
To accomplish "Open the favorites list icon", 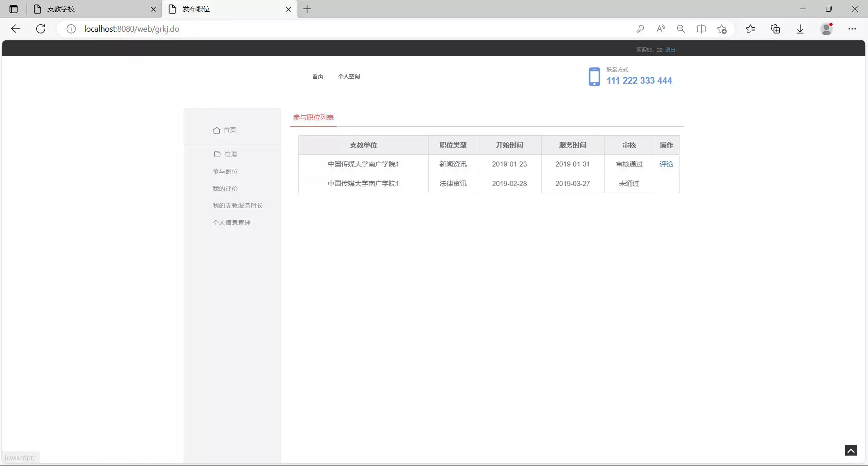I will tap(750, 29).
